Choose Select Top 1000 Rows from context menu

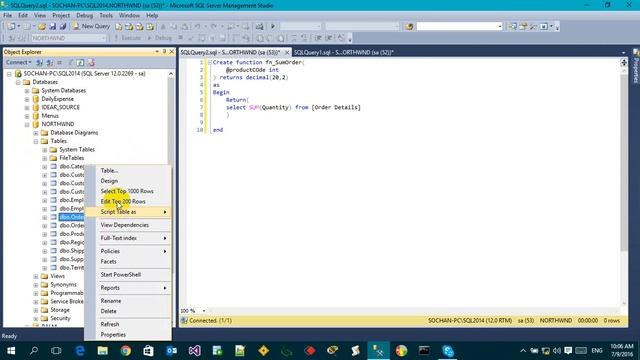(x=127, y=191)
